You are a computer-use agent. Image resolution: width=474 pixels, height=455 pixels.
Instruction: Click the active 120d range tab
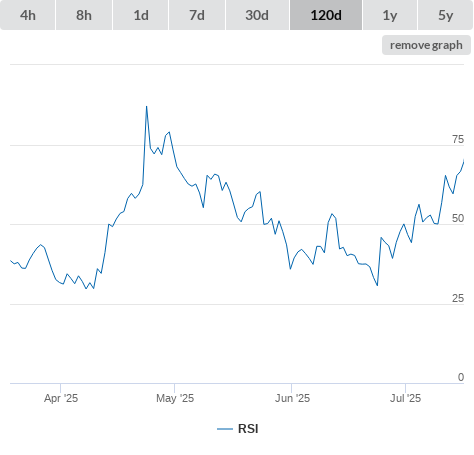click(326, 15)
